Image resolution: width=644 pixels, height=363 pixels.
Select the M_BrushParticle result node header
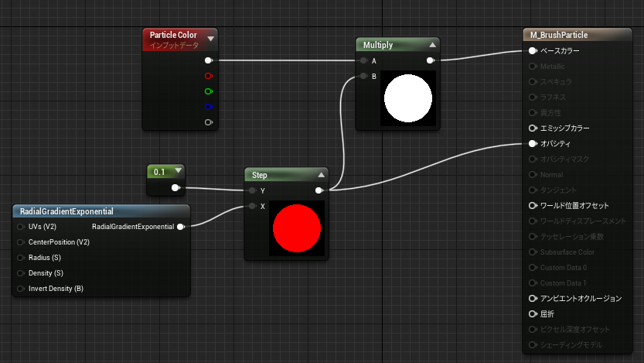(x=577, y=35)
